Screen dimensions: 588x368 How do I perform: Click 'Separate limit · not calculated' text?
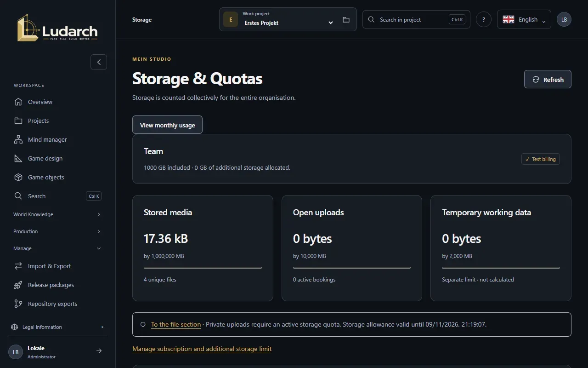(x=478, y=280)
